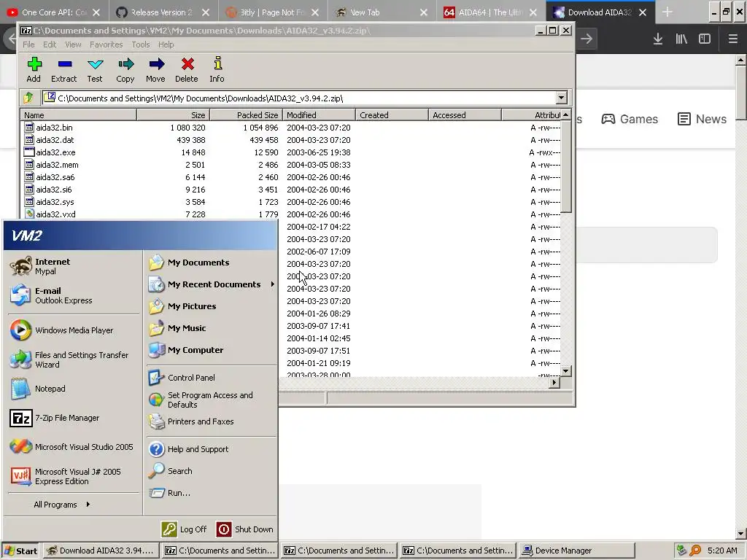
Task: Click the browser forward arrow button
Action: click(587, 39)
